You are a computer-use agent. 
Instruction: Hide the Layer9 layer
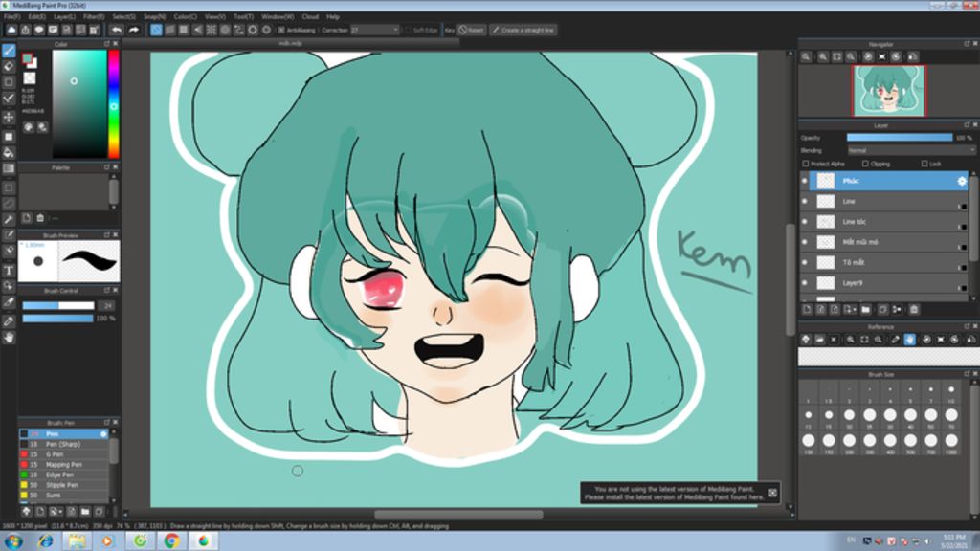click(x=804, y=283)
